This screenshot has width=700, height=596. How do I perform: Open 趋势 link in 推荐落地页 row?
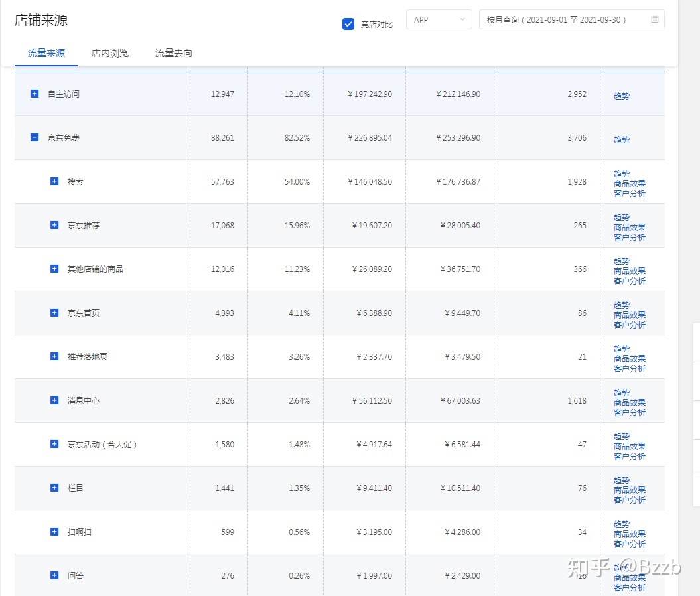click(x=622, y=348)
